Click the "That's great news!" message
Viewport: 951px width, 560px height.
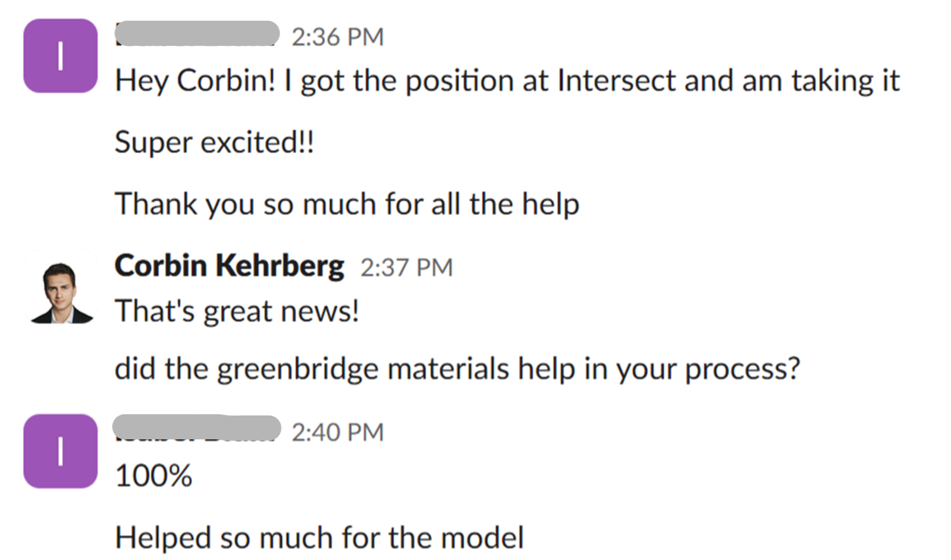tap(237, 311)
